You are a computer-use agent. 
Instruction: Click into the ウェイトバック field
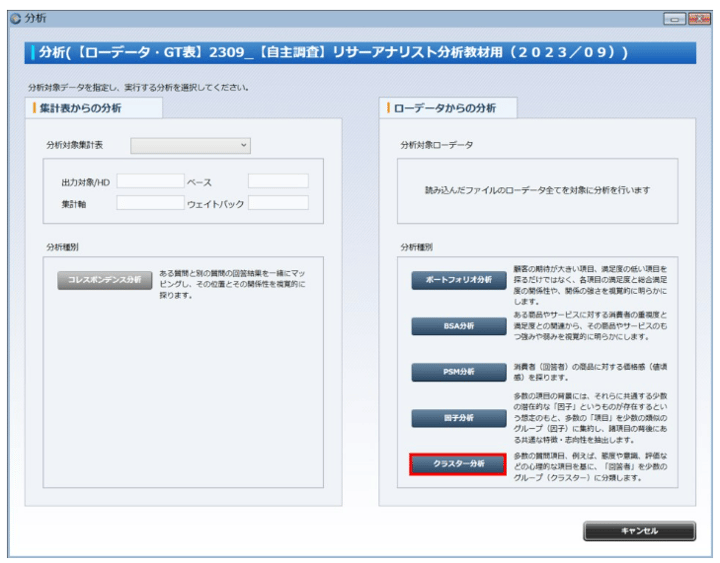click(278, 203)
